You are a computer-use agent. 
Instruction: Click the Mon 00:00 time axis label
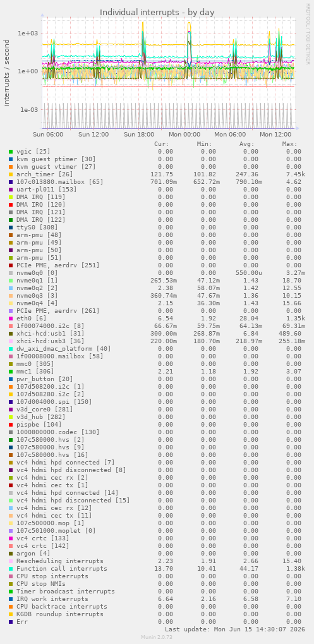[184, 135]
